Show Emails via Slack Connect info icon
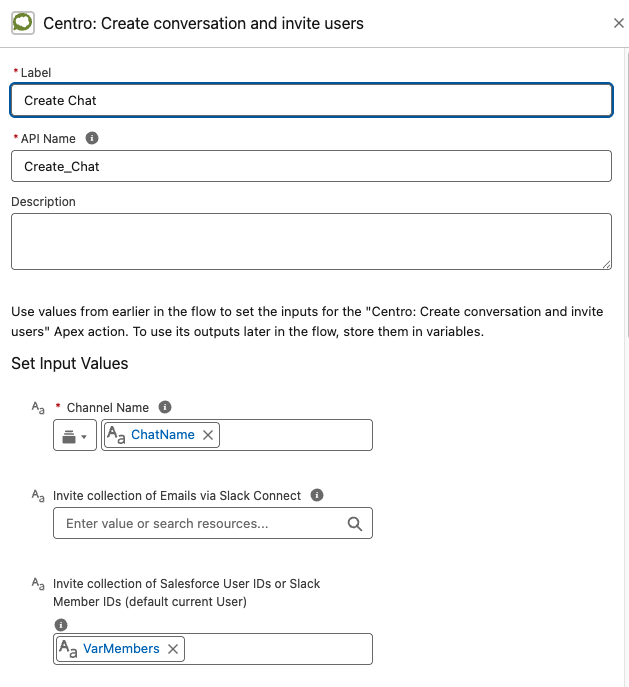The image size is (629, 687). coord(317,495)
